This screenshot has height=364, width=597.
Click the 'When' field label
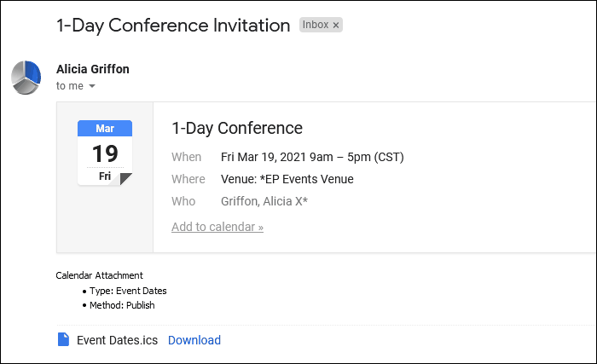186,157
